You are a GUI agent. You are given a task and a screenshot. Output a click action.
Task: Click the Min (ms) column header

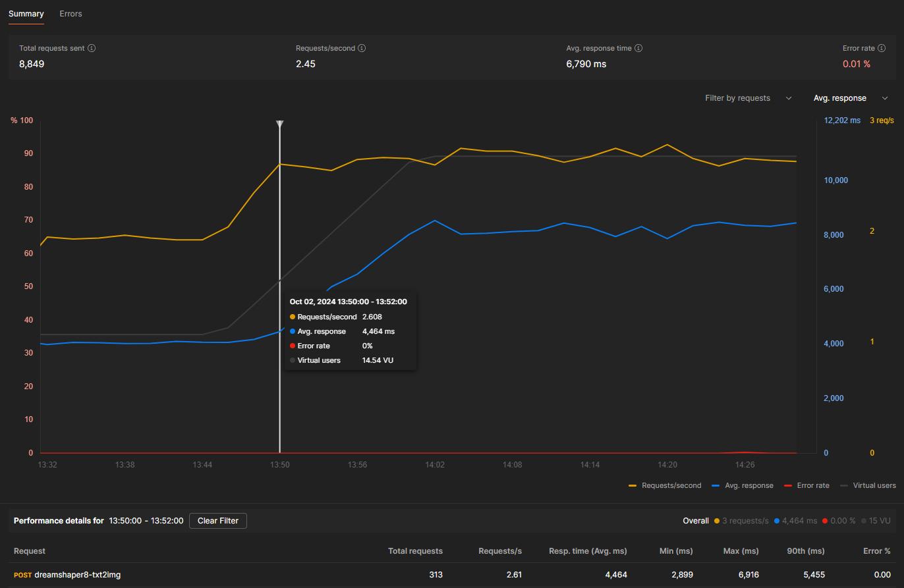676,551
